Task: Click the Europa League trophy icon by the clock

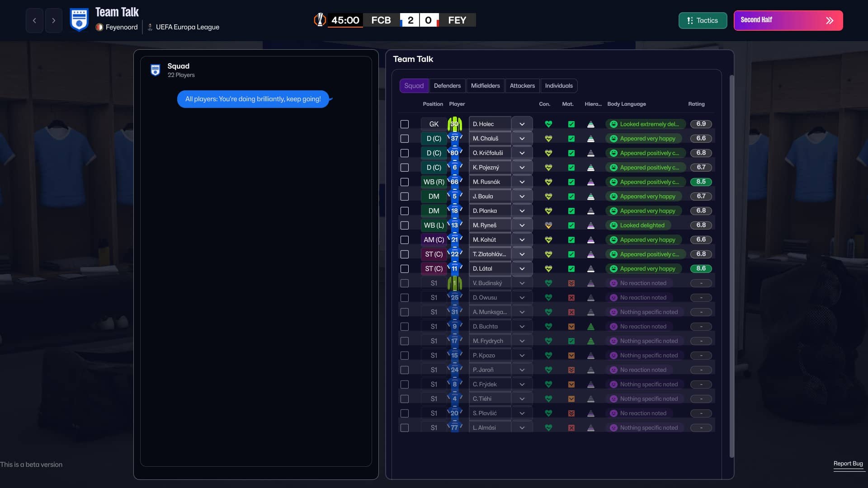Action: [x=320, y=20]
